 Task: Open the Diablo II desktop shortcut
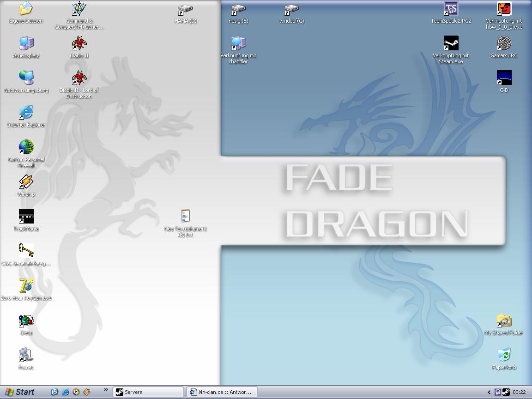coord(79,44)
